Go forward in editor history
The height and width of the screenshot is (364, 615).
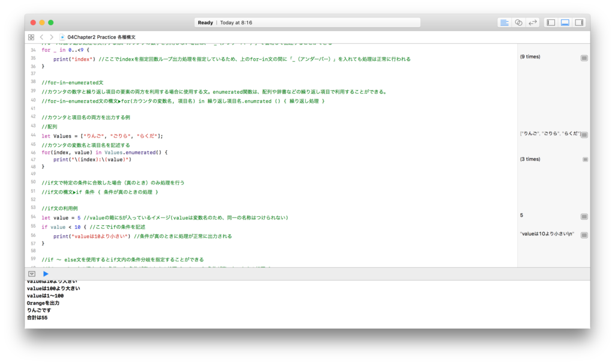click(51, 37)
